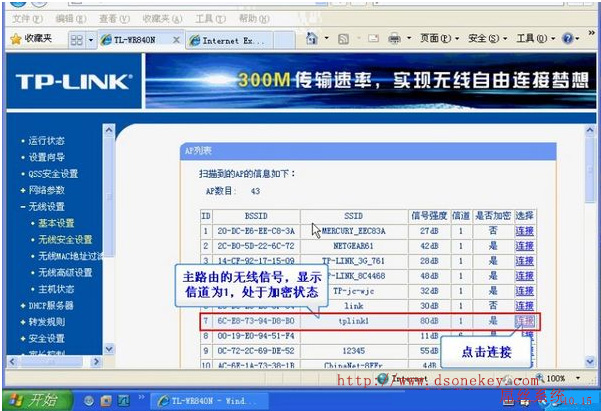Click 连接 for the link SSID row

(x=524, y=306)
